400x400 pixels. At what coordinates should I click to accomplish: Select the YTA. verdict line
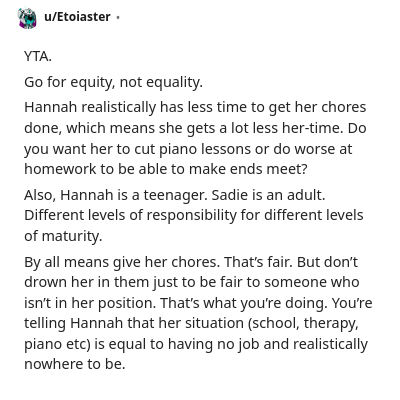pos(38,56)
